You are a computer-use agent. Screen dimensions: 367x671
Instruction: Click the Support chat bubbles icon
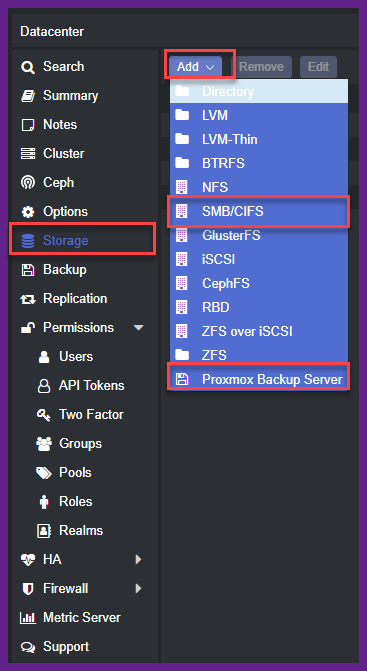(x=28, y=647)
